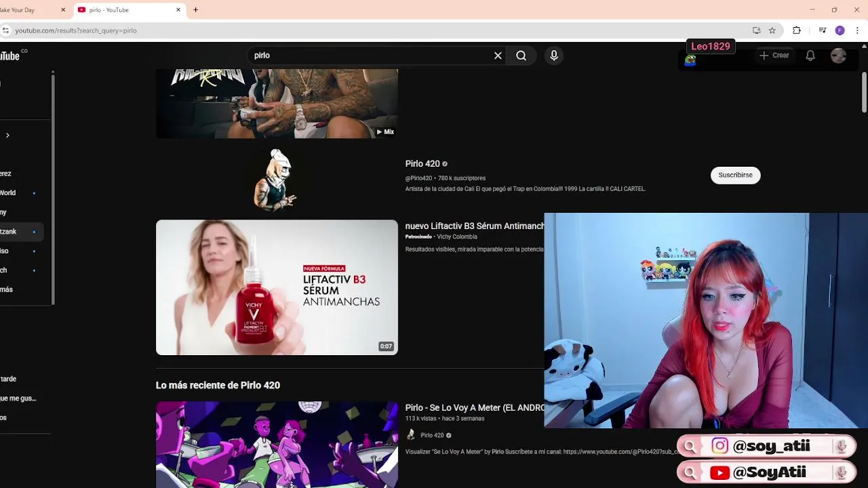Close the 'ake Your Day' tab
Viewport: 868px width, 488px height.
click(63, 9)
